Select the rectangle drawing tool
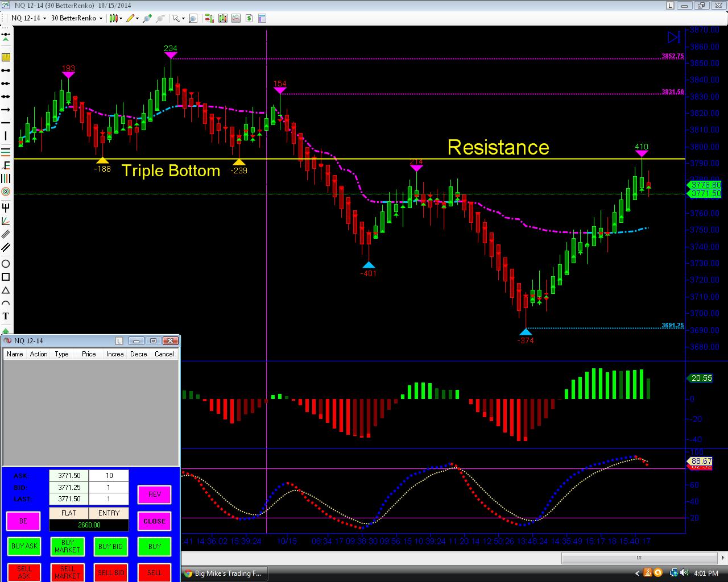The height and width of the screenshot is (582, 728). (x=6, y=277)
